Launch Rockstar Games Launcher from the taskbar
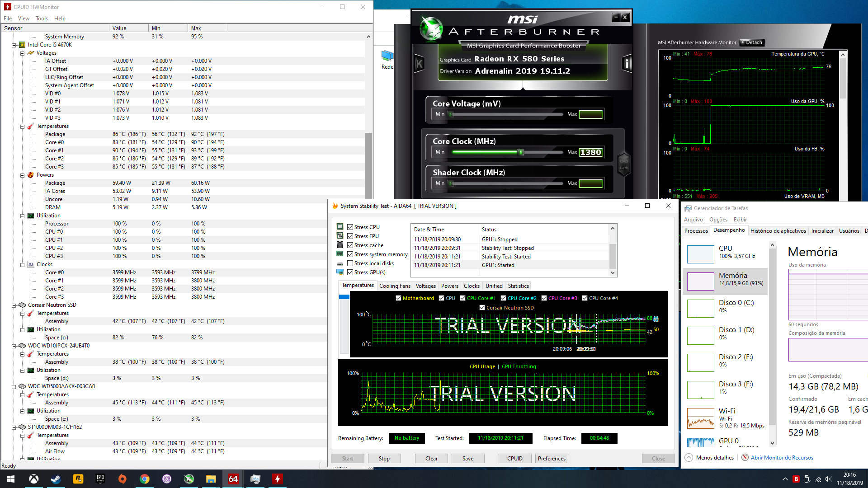The height and width of the screenshot is (488, 868). click(78, 479)
